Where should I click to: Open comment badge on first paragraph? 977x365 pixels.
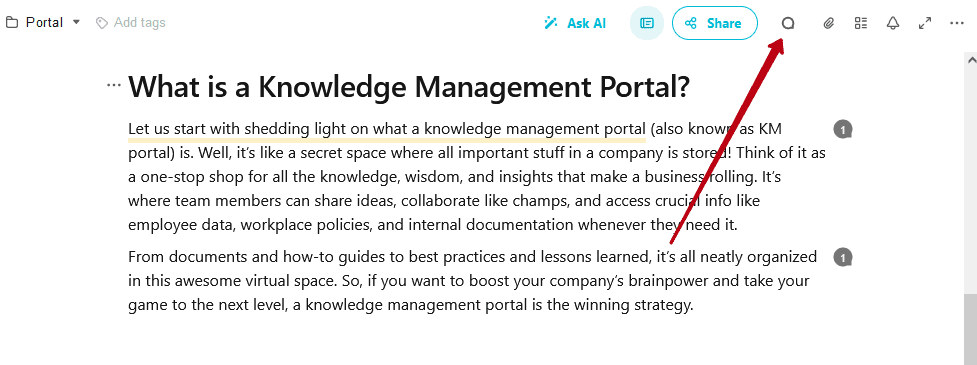[842, 130]
